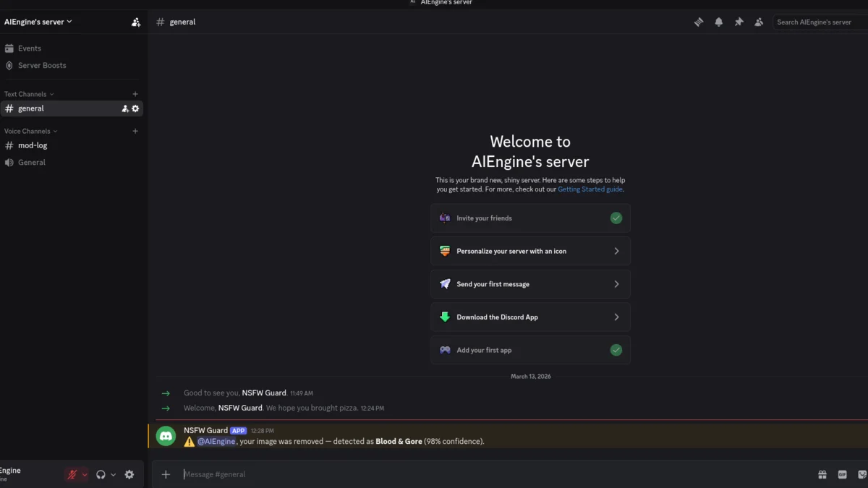The height and width of the screenshot is (488, 868).
Task: Collapse the Text Channels category
Action: click(29, 94)
